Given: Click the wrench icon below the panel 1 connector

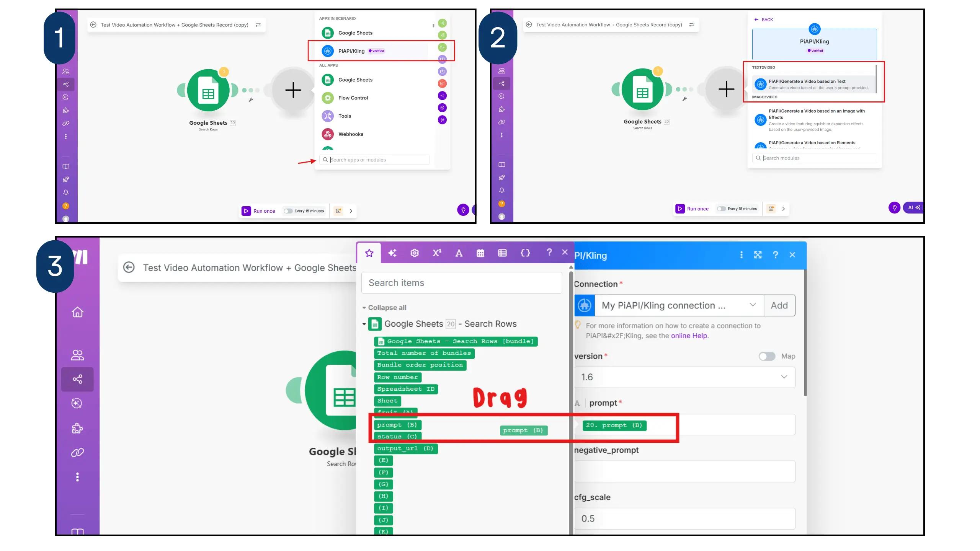Looking at the screenshot, I should tap(251, 100).
